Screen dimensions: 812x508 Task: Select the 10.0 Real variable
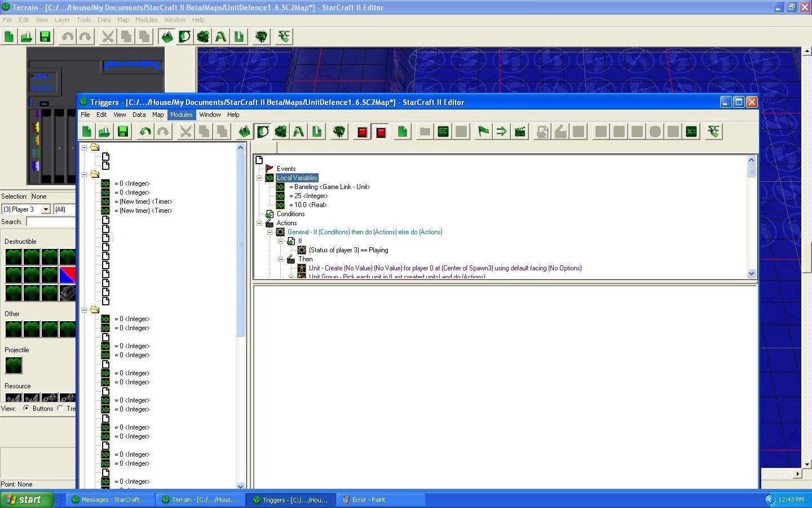(308, 205)
